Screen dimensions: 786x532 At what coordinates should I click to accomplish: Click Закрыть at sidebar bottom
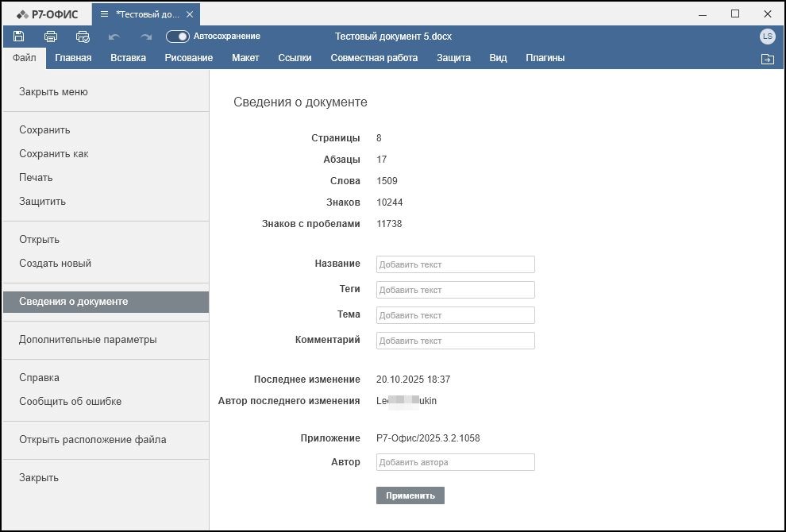106,478
